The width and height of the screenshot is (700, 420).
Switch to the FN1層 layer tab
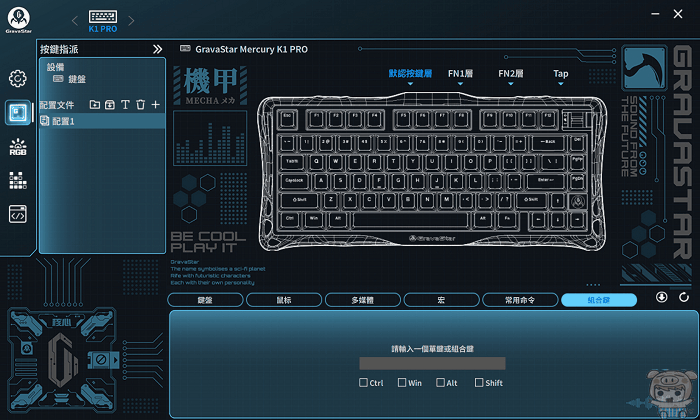coord(461,74)
